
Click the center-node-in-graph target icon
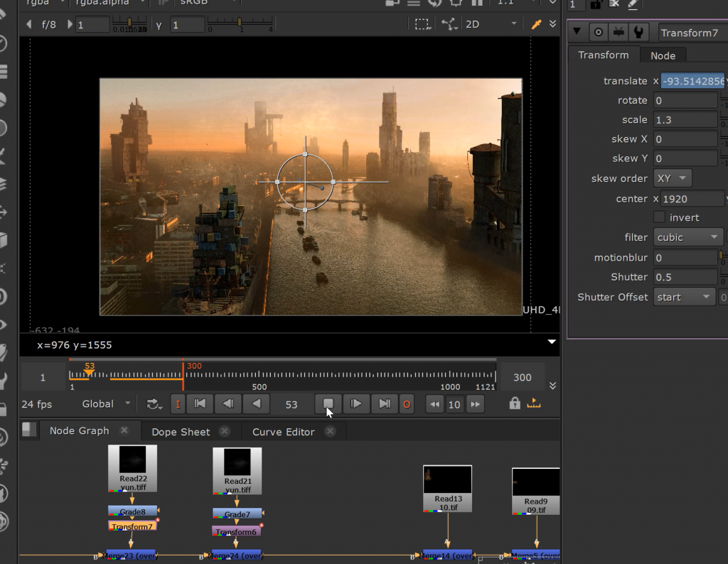(x=599, y=32)
